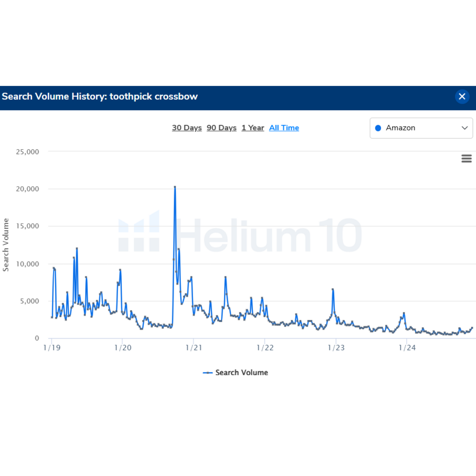Viewport: 476px width, 476px height.
Task: Click the 15,000 y-axis label
Action: 27,226
